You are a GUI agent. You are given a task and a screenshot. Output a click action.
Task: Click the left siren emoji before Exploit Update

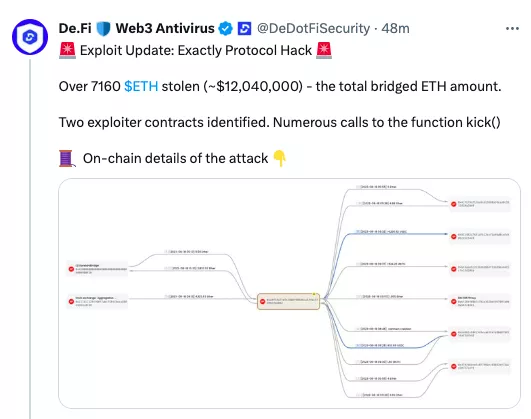click(x=67, y=50)
